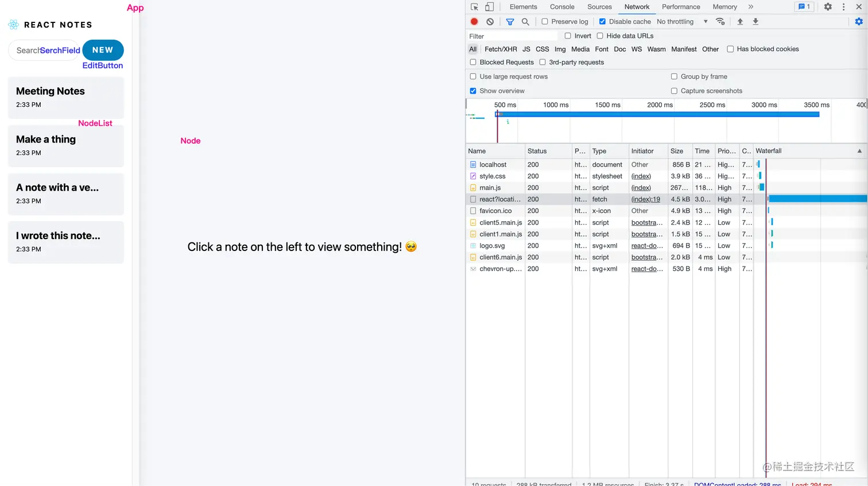The height and width of the screenshot is (486, 868).
Task: Sort requests by Status column header
Action: click(548, 151)
